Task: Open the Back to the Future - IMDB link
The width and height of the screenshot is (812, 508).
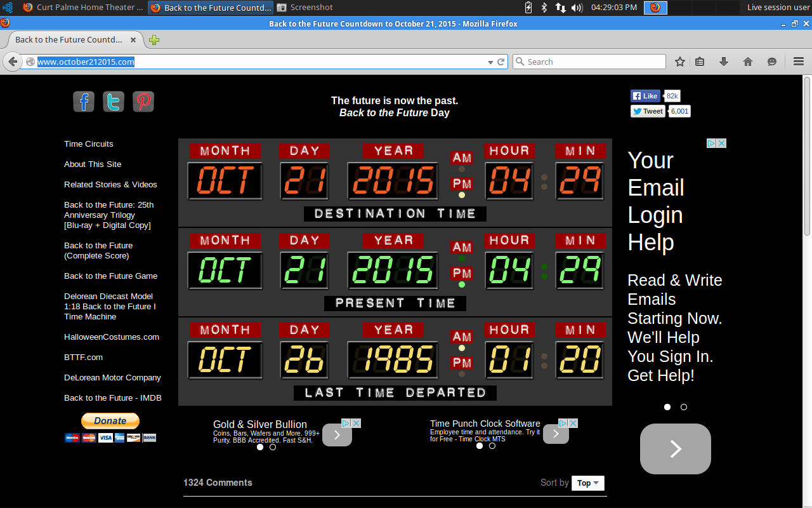Action: (x=113, y=398)
